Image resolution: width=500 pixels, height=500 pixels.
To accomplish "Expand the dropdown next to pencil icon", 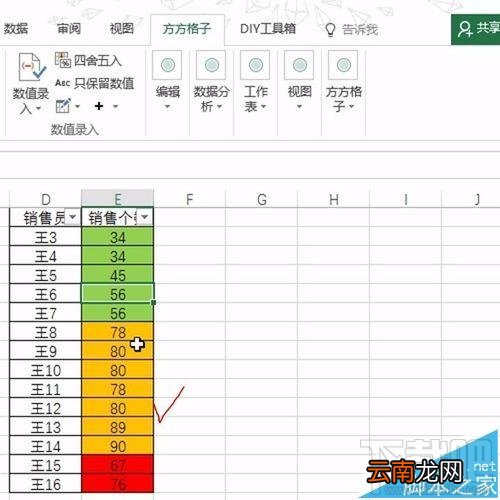I will click(x=78, y=106).
